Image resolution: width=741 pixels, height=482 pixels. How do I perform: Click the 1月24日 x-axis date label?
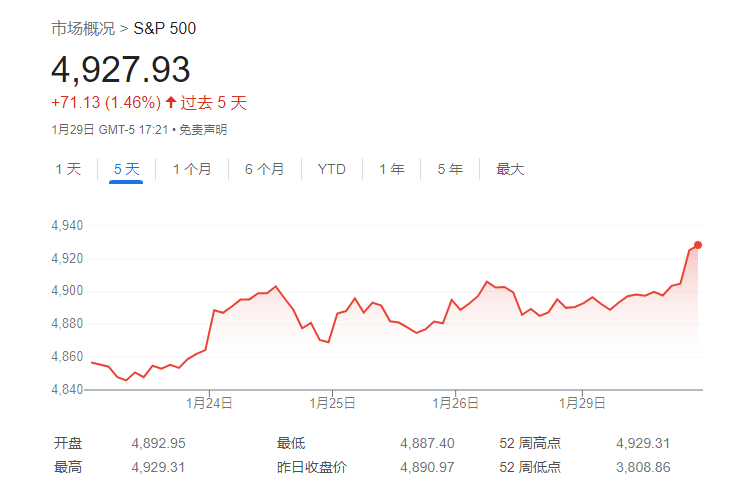(209, 403)
